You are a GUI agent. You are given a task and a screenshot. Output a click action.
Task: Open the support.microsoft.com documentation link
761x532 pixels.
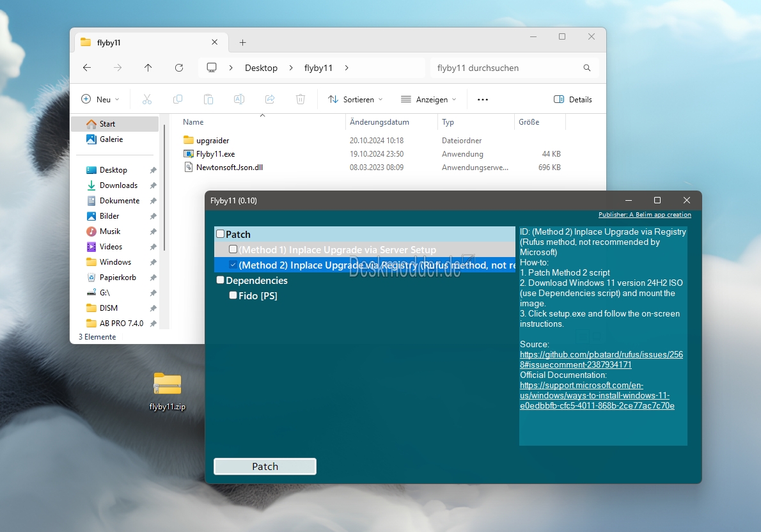point(597,396)
